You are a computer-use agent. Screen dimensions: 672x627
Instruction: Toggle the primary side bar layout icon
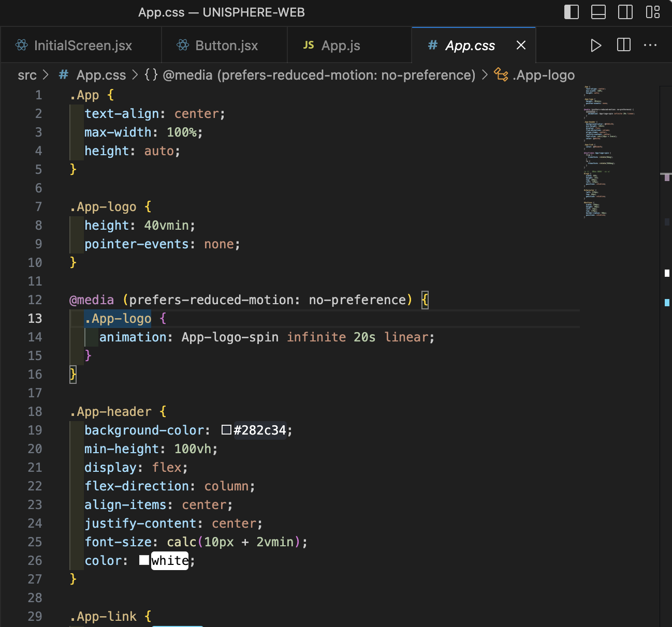pyautogui.click(x=572, y=12)
